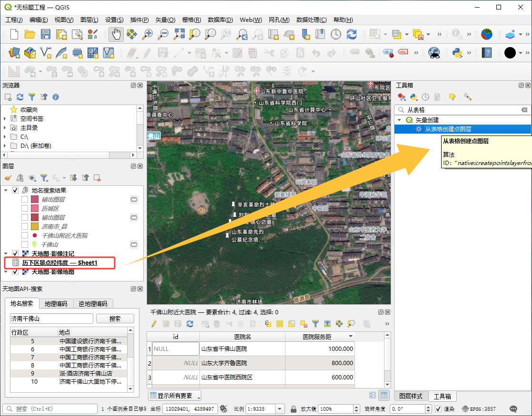This screenshot has width=532, height=416.
Task: Click browser panel info icon
Action: point(56,97)
